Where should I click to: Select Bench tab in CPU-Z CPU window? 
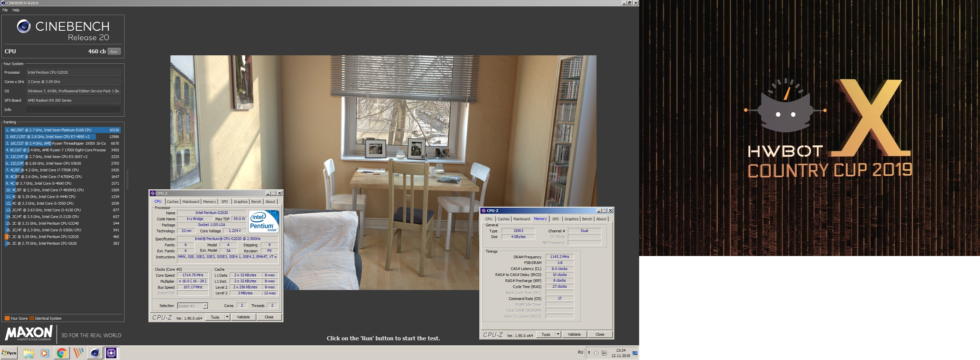point(256,202)
